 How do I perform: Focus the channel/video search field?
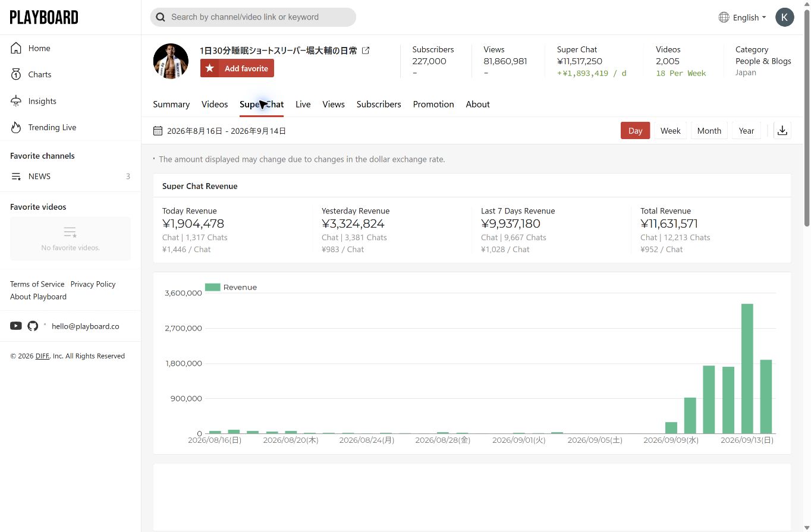coord(253,17)
